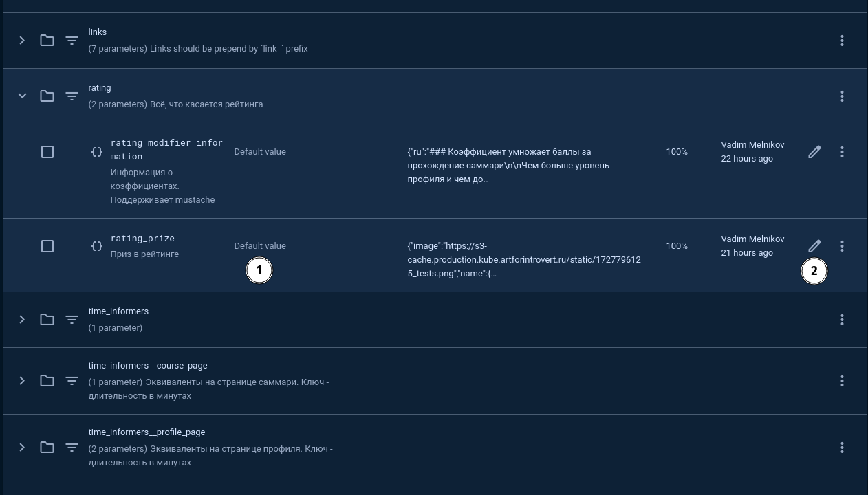Click folder icon of time_informers group

click(x=47, y=320)
